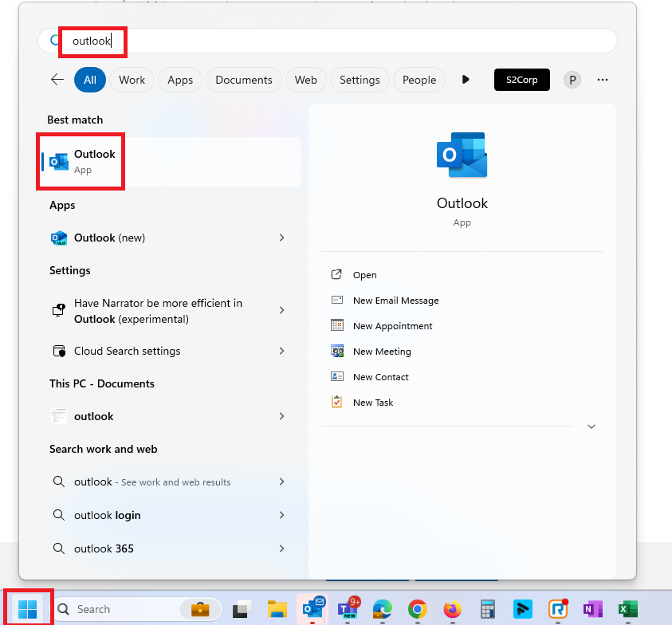Click the Windows Start button
672x625 pixels.
pos(28,609)
